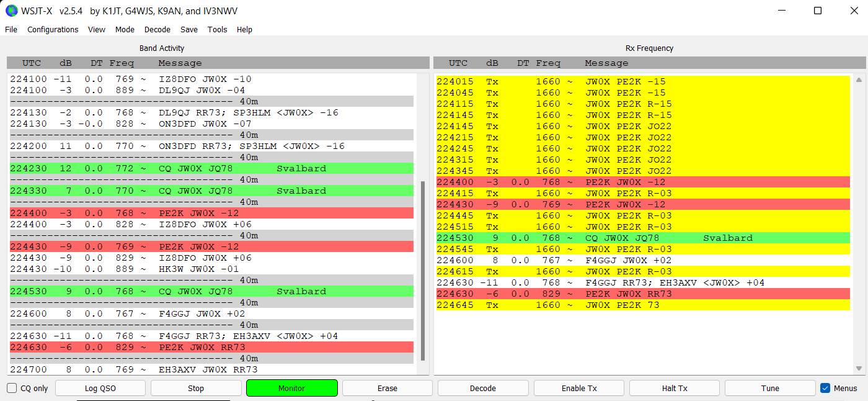Select the 224430 HK3W JW0X -01 row

coord(211,269)
